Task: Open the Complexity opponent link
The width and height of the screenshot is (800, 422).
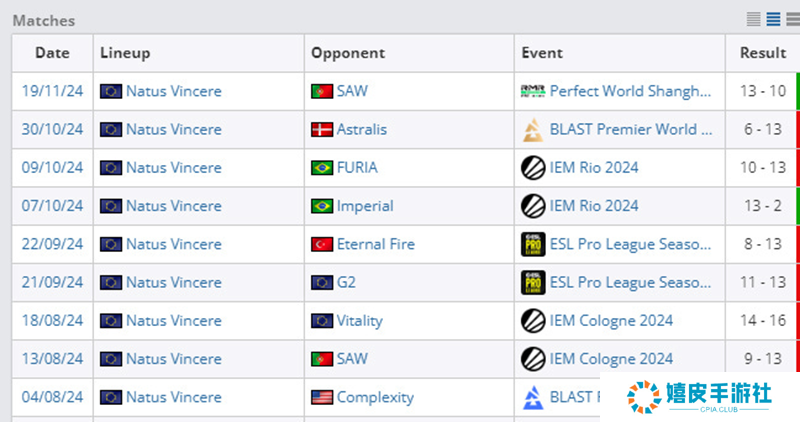Action: point(375,397)
